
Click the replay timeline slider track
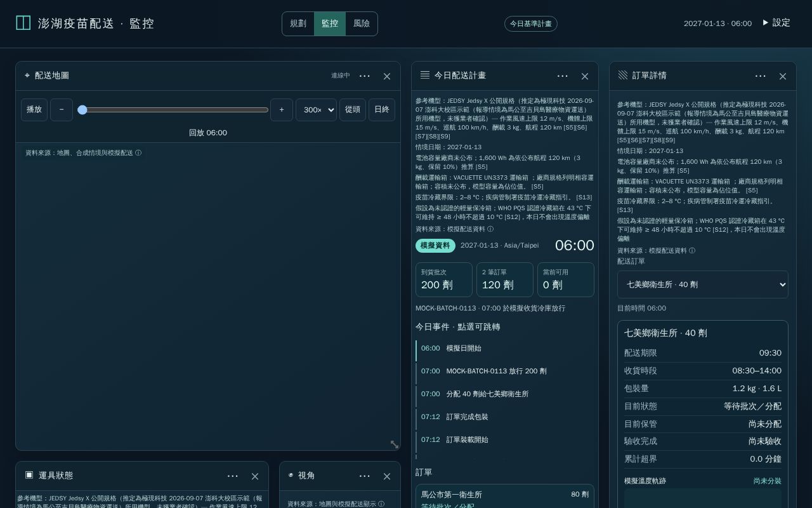pos(173,110)
